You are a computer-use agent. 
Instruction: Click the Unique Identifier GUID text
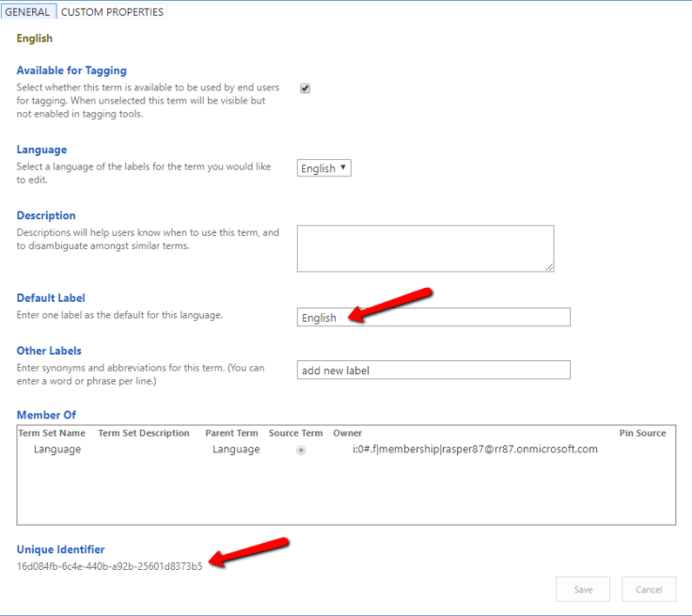[x=109, y=566]
